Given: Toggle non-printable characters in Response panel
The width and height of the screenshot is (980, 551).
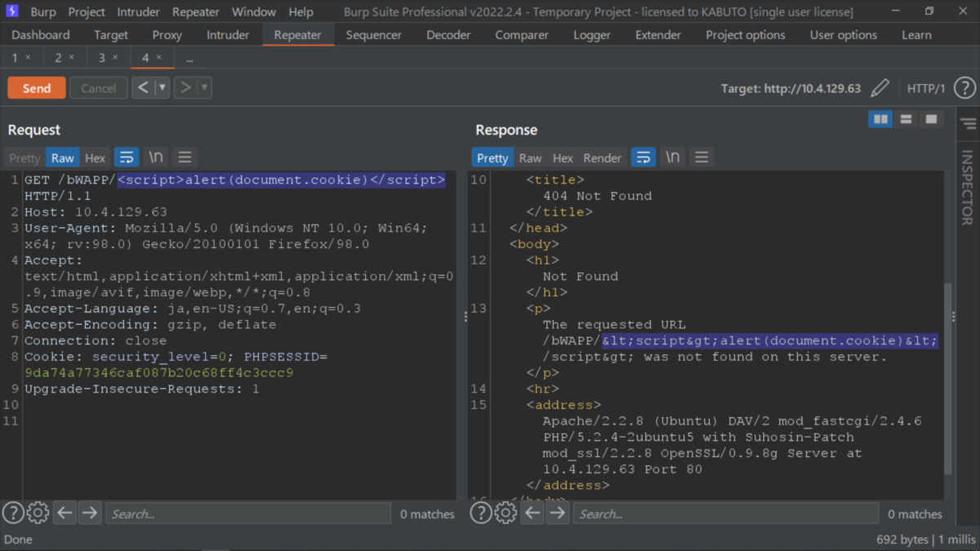Looking at the screenshot, I should tap(672, 157).
